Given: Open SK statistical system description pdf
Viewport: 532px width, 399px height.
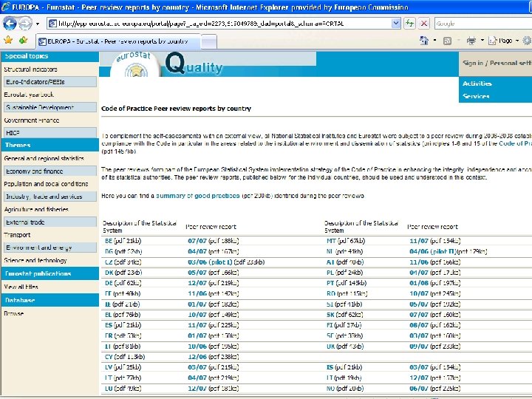Looking at the screenshot, I should pyautogui.click(x=330, y=315).
